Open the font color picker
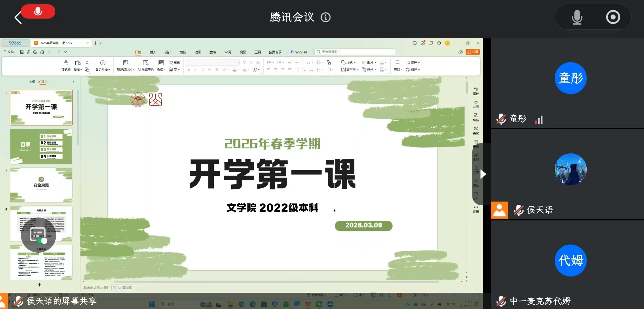 point(234,70)
